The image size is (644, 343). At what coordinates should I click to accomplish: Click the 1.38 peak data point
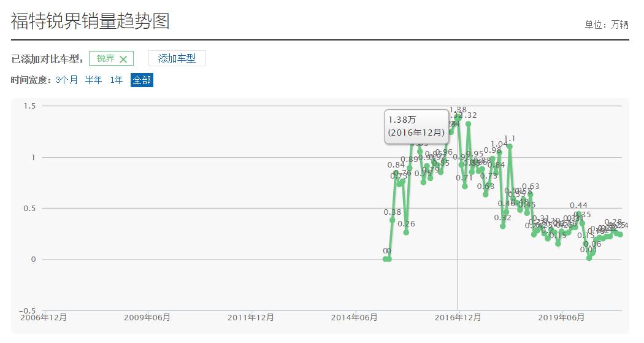click(x=458, y=118)
